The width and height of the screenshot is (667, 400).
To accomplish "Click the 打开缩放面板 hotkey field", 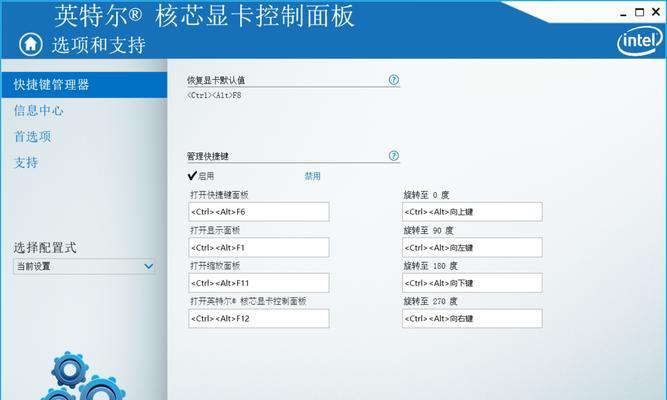I will (259, 283).
